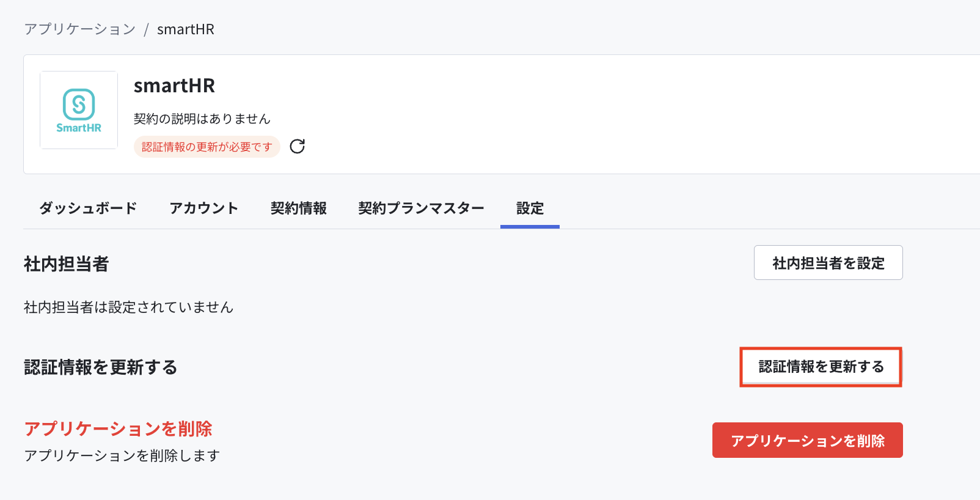Click the red アプリケーションを削除 button
This screenshot has height=500, width=980.
click(x=808, y=440)
